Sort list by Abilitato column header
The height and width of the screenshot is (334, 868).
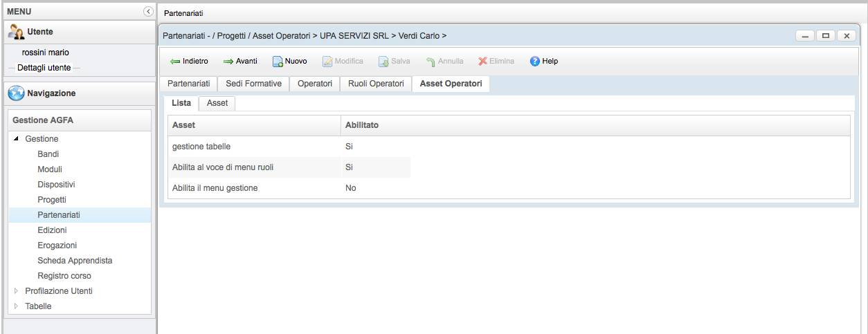point(362,125)
